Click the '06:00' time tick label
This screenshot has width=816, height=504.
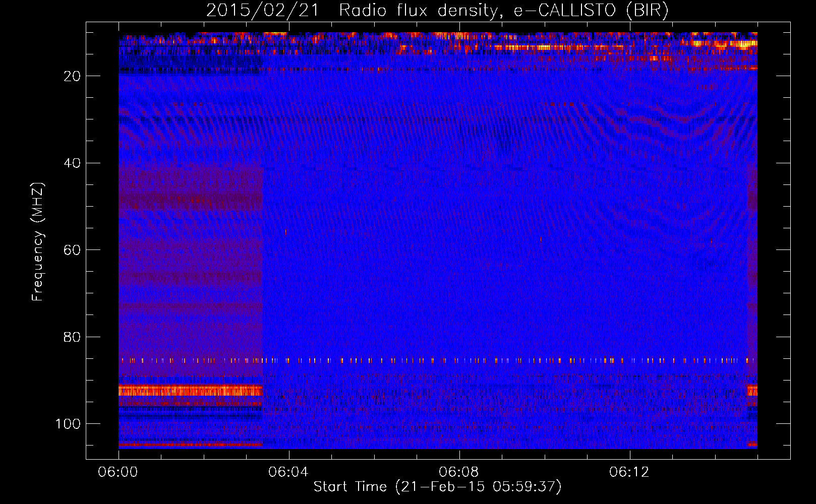point(118,472)
